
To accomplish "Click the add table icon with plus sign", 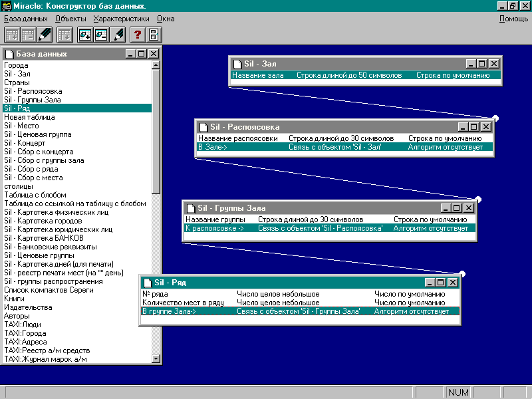I will click(x=12, y=35).
